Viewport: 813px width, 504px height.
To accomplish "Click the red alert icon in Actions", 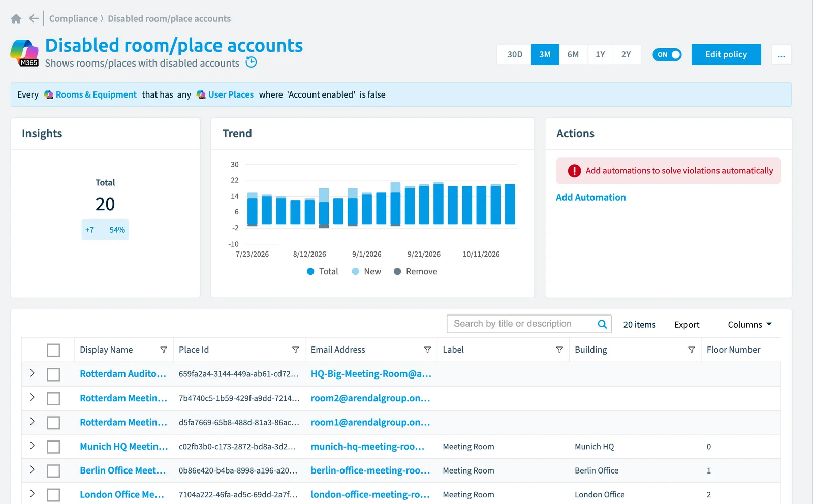I will point(574,171).
